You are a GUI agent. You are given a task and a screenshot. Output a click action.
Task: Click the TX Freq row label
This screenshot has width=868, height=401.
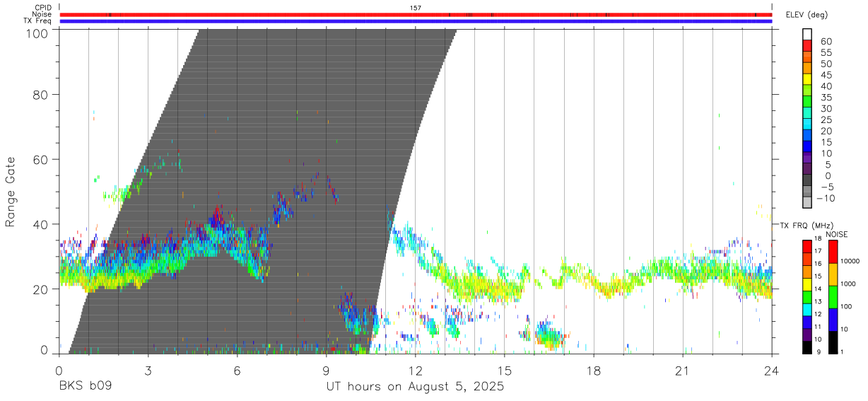pyautogui.click(x=38, y=21)
